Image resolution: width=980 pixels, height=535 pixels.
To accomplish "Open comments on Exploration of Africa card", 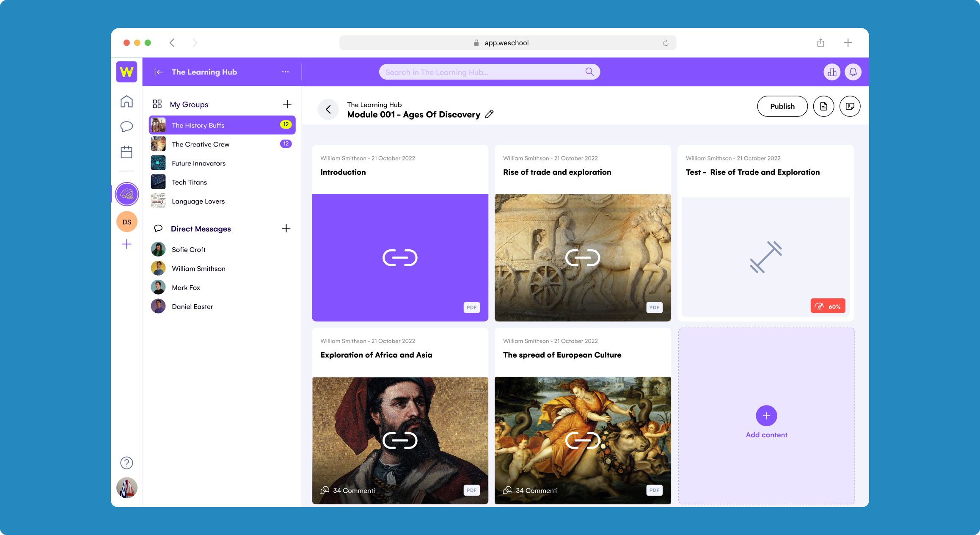I will coord(348,490).
